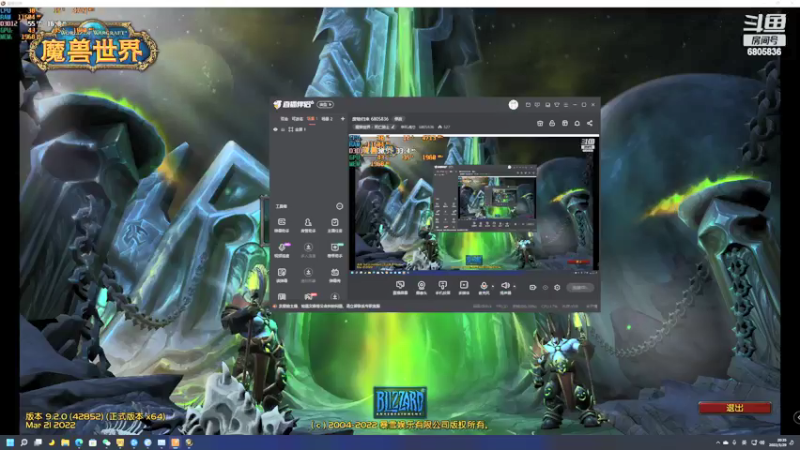This screenshot has width=800, height=450.
Task: Click the red 退出 button in the game
Action: click(735, 408)
